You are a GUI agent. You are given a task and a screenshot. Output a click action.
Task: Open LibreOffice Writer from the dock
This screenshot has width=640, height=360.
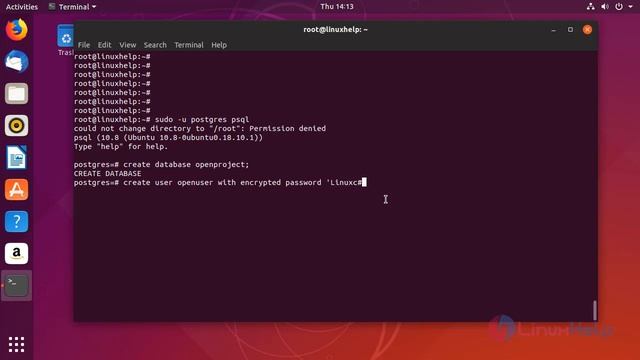coord(16,158)
